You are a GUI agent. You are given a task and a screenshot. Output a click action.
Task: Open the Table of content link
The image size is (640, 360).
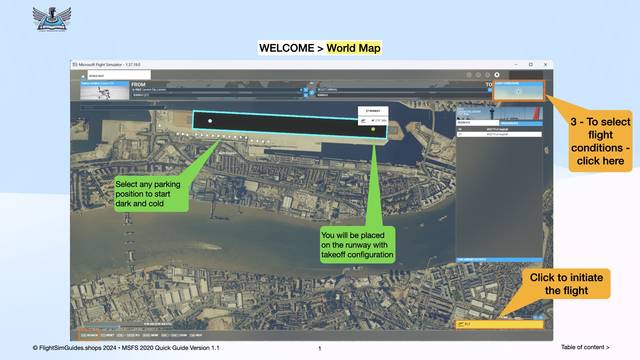pyautogui.click(x=585, y=347)
